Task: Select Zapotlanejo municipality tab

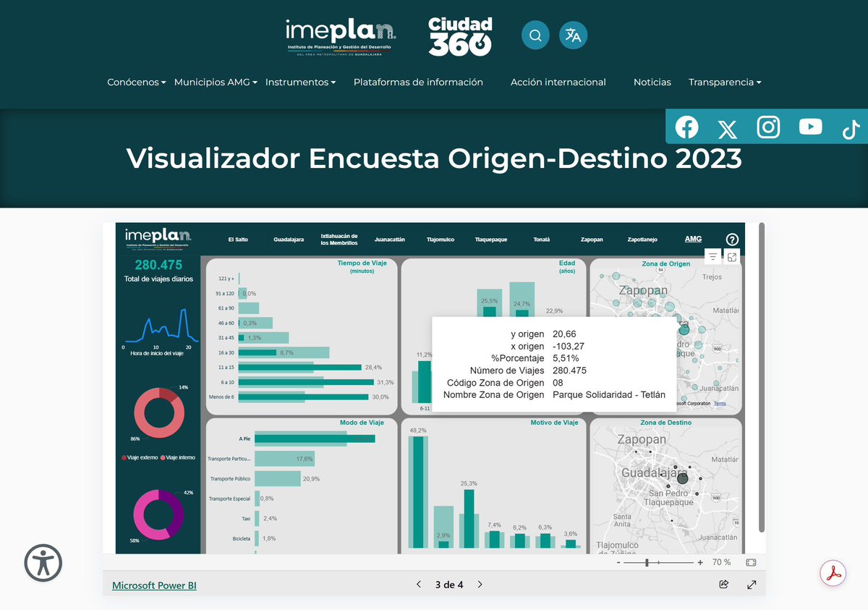Action: click(642, 240)
